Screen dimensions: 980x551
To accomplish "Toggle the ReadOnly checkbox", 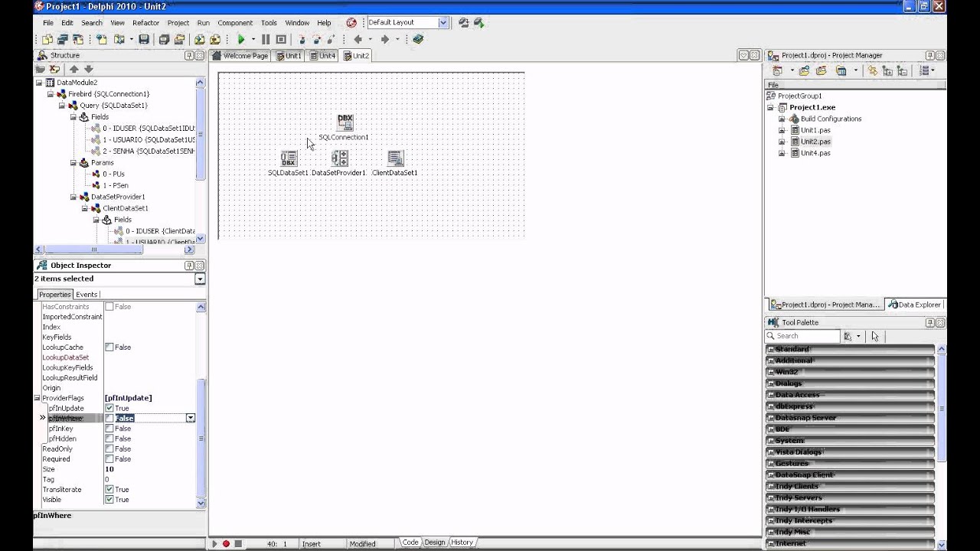I will [x=109, y=448].
